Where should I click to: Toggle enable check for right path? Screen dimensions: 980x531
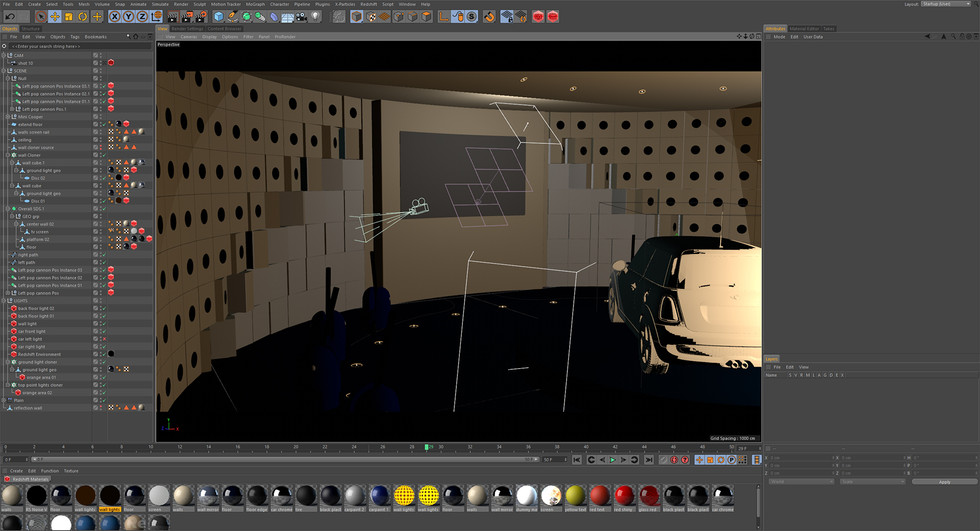[x=104, y=255]
